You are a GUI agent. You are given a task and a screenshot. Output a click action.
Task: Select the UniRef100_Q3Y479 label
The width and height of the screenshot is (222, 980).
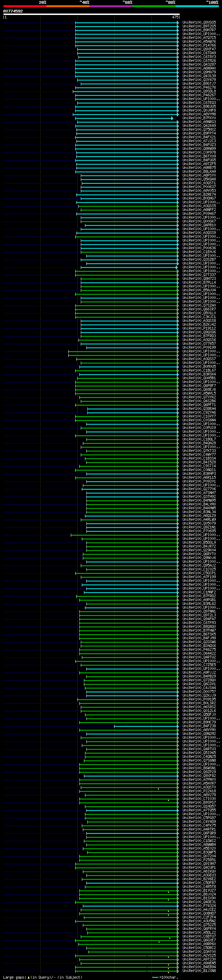tap(199, 80)
